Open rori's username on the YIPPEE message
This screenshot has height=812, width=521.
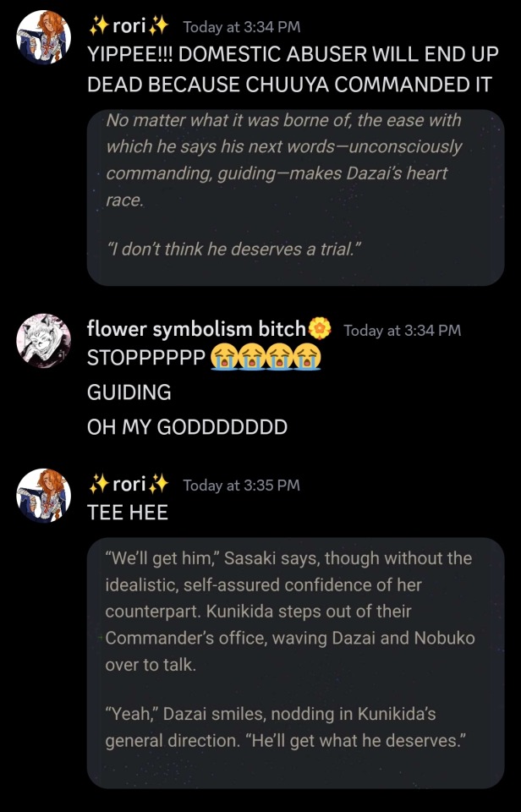[x=129, y=27]
